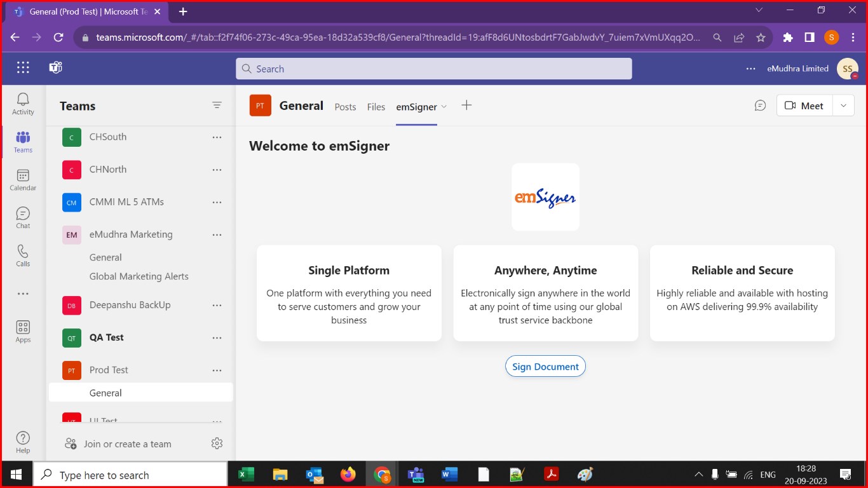Open the Calls section
Viewport: 868px width, 488px height.
pos(23,255)
